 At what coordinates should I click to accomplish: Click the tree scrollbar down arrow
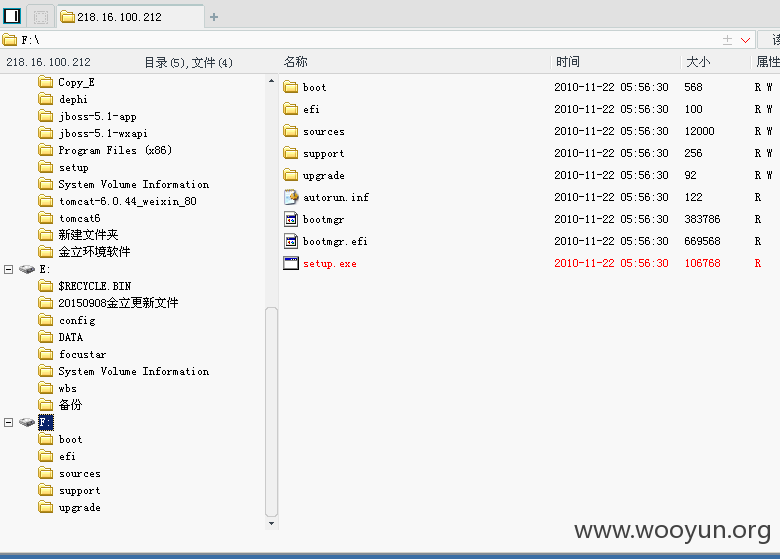(271, 523)
